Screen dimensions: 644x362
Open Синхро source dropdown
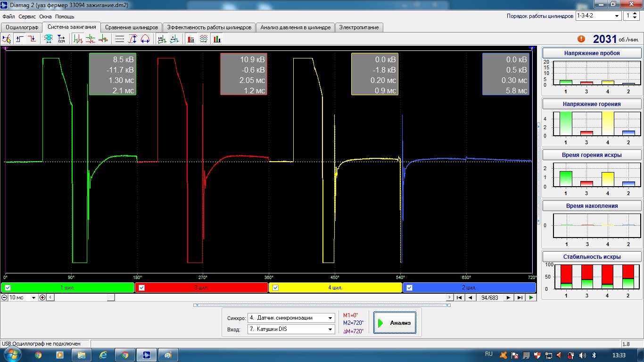coord(291,318)
